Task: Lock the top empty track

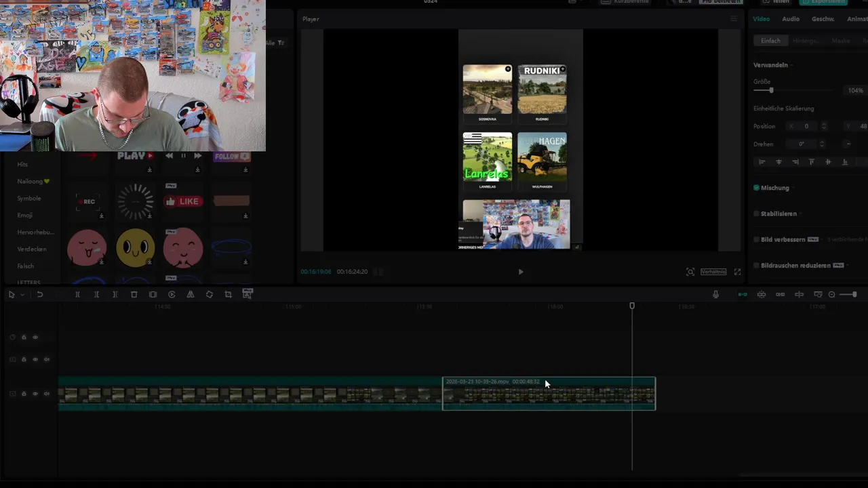Action: (x=24, y=338)
